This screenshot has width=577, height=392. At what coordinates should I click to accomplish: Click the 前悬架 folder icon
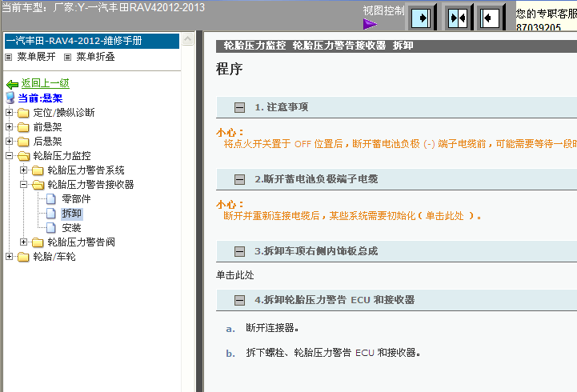coord(23,127)
